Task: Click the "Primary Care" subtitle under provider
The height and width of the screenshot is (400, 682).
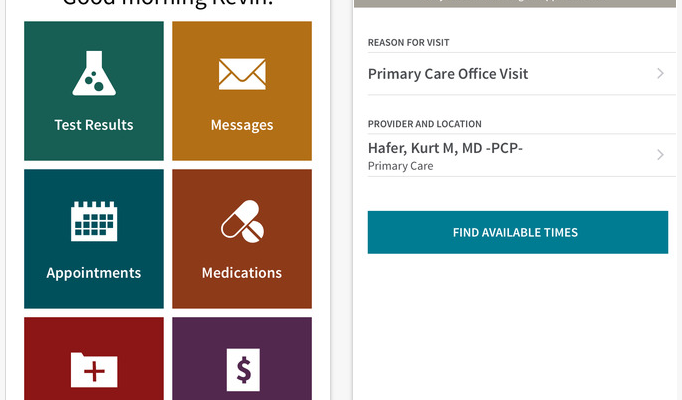Action: point(401,166)
